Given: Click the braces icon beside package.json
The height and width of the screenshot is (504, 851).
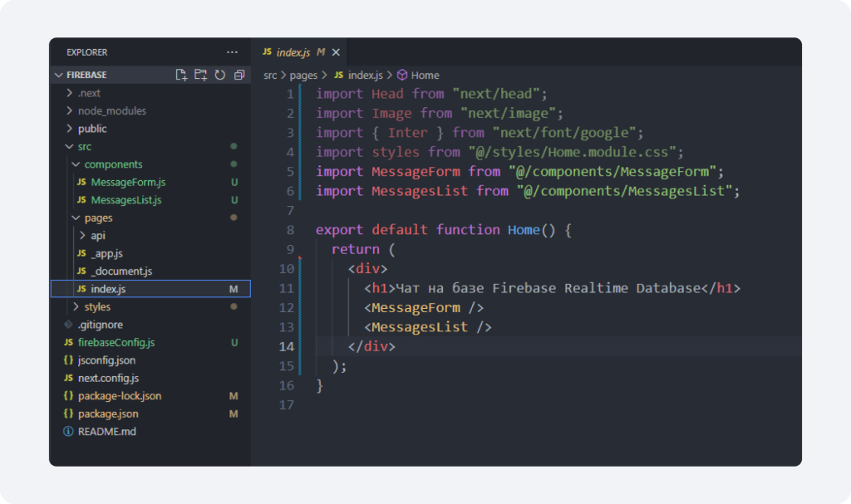Looking at the screenshot, I should [x=68, y=413].
